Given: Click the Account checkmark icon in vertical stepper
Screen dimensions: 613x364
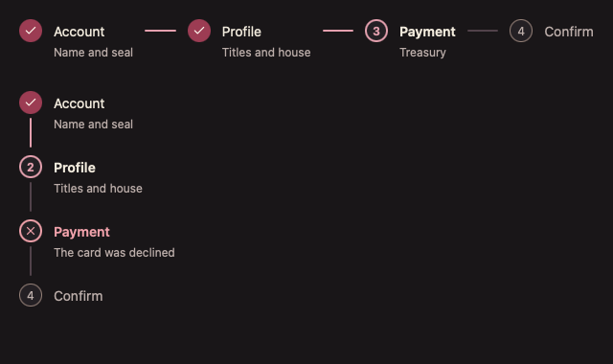Looking at the screenshot, I should coord(31,102).
